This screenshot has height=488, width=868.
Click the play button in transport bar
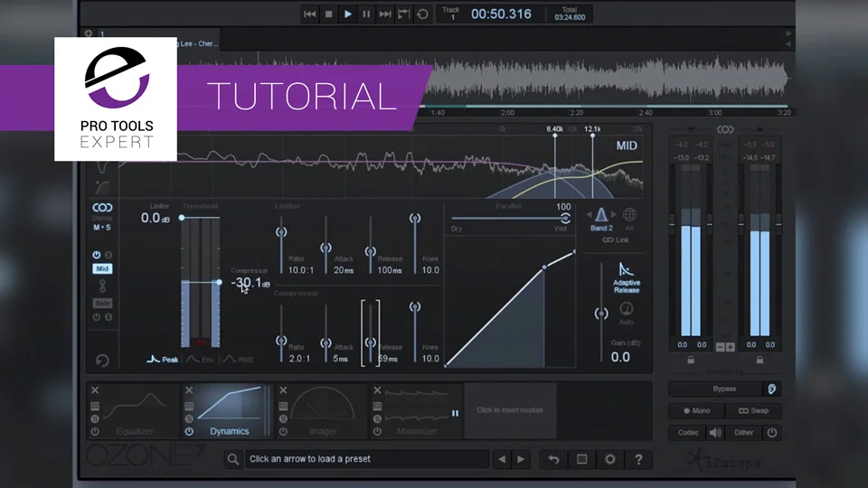click(347, 14)
